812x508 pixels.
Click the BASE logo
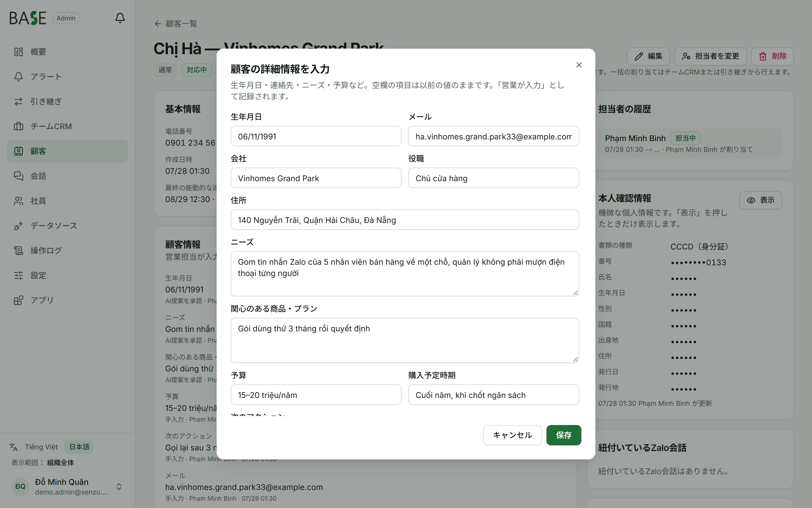click(x=28, y=18)
